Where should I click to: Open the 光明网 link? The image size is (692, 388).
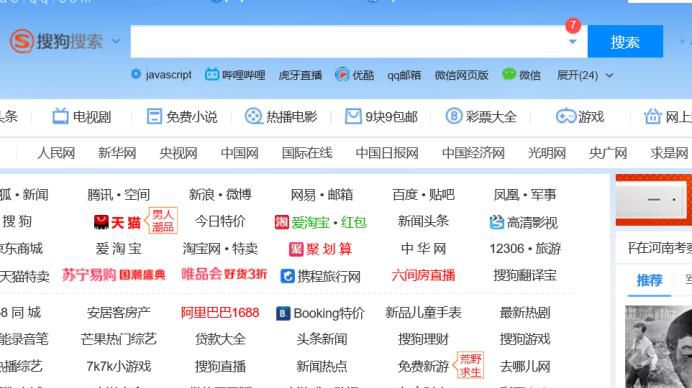(547, 153)
